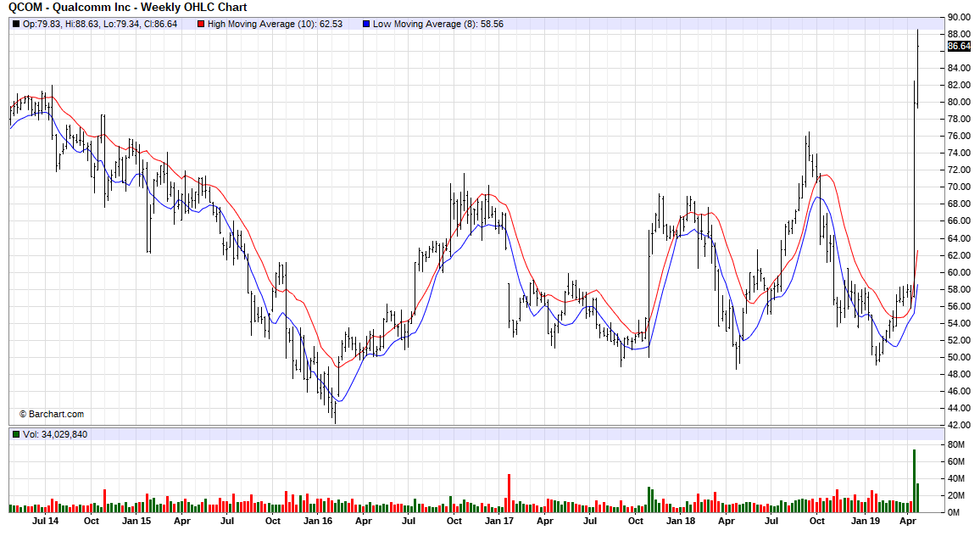Screen dimensions: 980x547
Task: Click the green Vol legend square
Action: pos(15,434)
